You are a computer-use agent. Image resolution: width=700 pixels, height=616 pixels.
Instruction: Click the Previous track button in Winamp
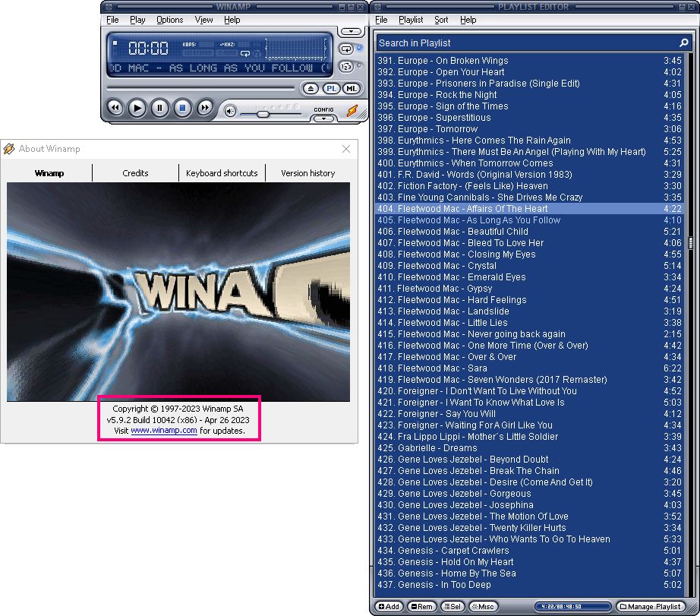coord(115,108)
